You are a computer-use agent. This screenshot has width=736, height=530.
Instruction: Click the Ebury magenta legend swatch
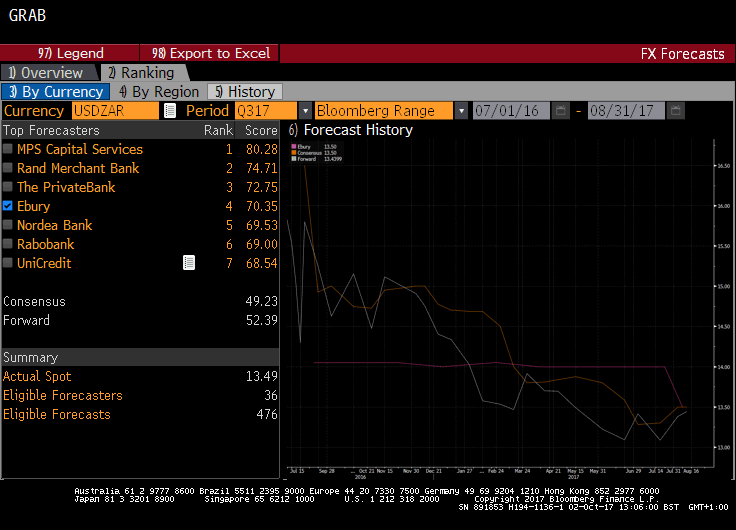(x=293, y=146)
